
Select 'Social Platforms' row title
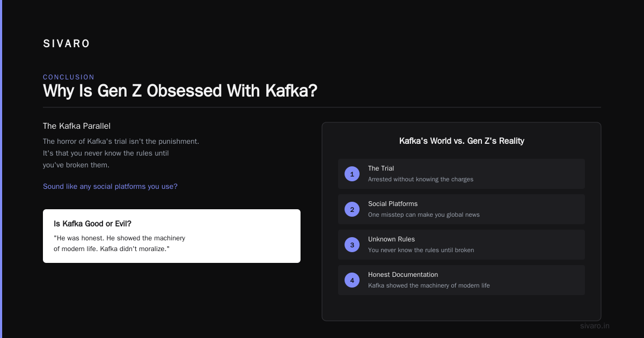pyautogui.click(x=393, y=204)
